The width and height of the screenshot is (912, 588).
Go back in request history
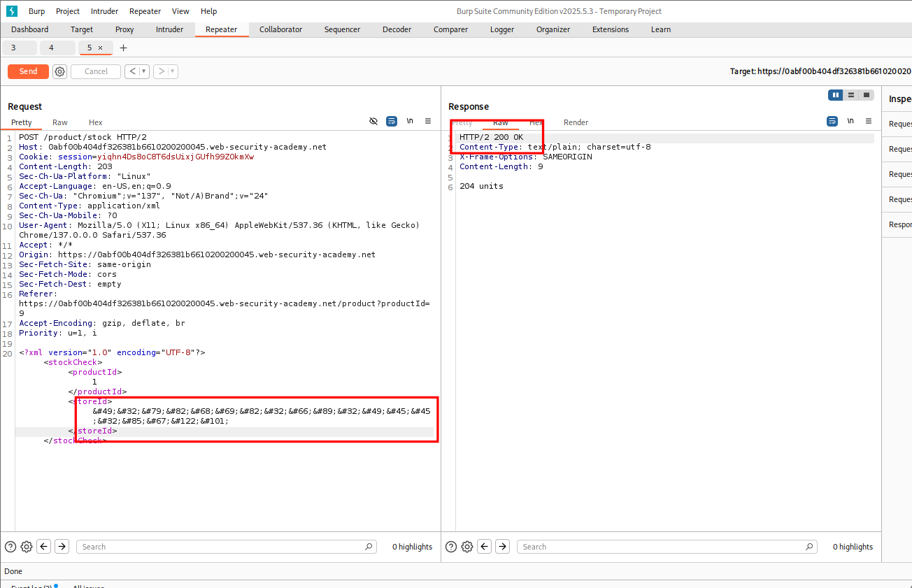[132, 71]
